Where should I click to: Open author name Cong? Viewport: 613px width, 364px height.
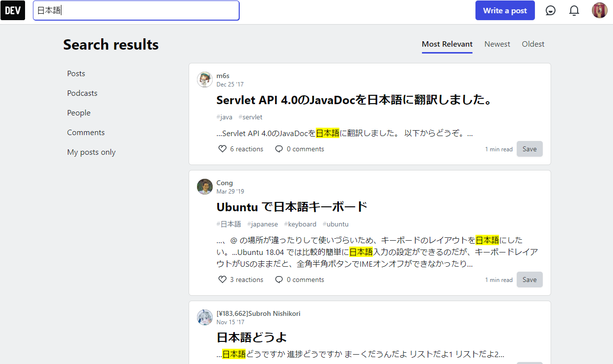[224, 183]
